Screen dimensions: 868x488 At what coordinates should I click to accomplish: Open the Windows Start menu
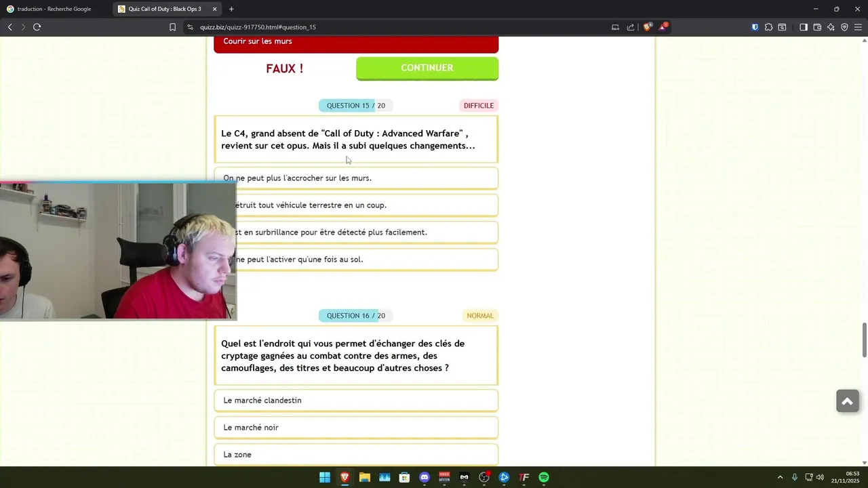(325, 477)
